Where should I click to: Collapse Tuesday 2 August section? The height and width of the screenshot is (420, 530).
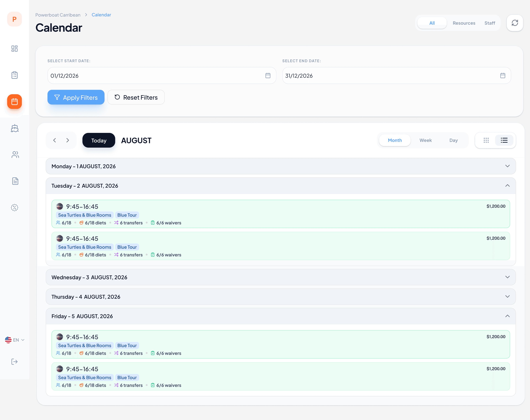click(x=281, y=186)
